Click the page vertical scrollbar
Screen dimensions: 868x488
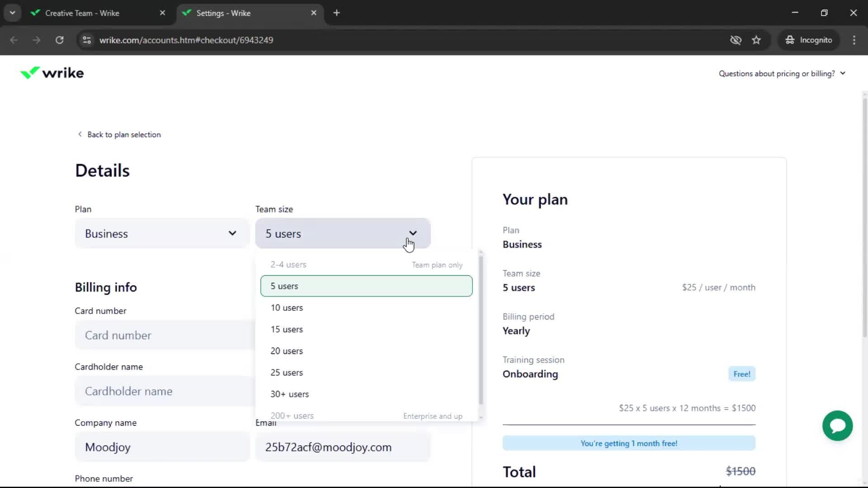864,217
